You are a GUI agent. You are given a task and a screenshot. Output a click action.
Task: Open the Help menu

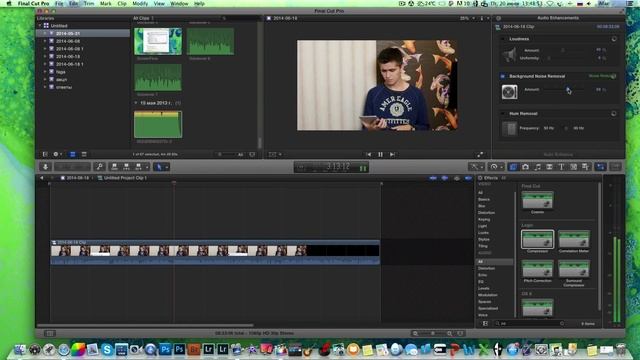pos(199,4)
